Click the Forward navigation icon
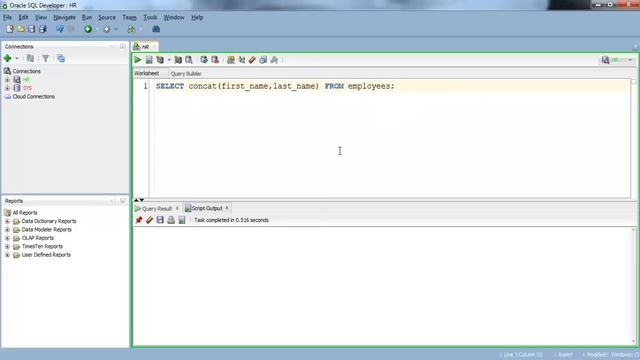 (107, 29)
